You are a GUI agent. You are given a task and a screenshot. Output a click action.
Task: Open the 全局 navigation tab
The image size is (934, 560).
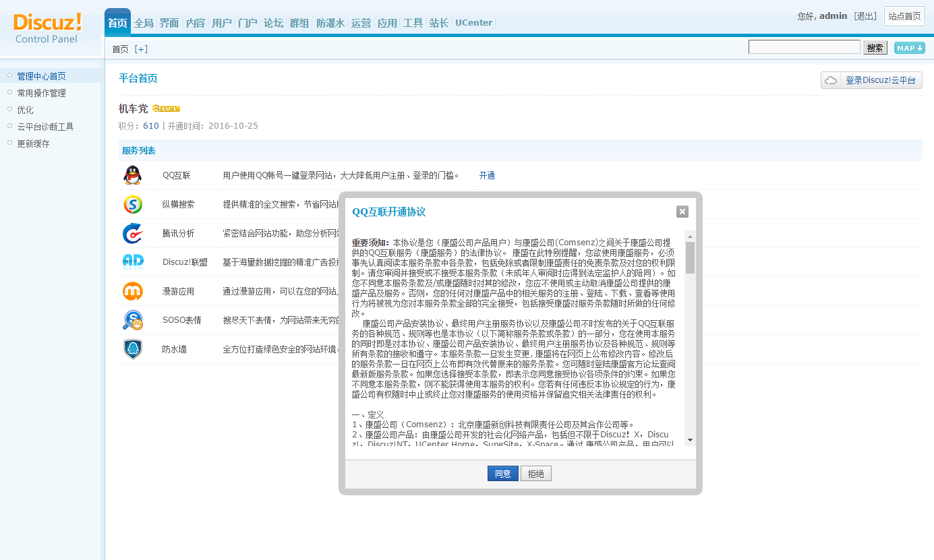pyautogui.click(x=144, y=23)
